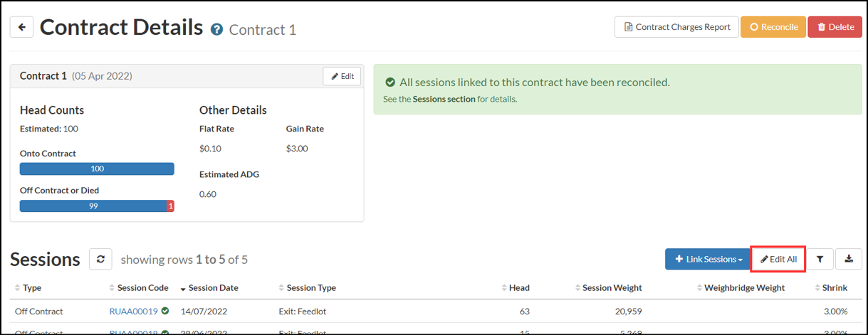Open the help question mark icon
The height and width of the screenshot is (335, 868).
pyautogui.click(x=216, y=30)
